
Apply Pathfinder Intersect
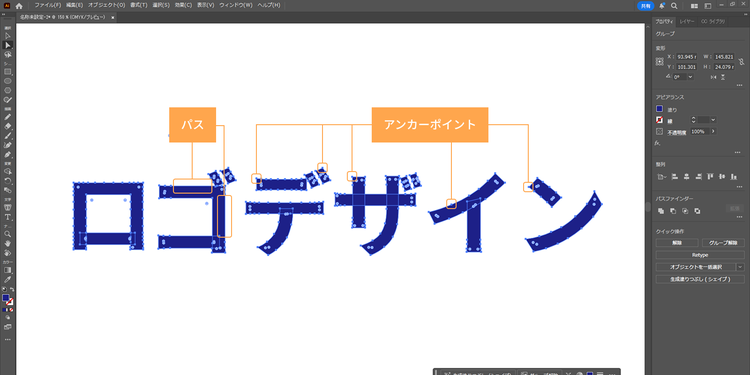tap(685, 210)
